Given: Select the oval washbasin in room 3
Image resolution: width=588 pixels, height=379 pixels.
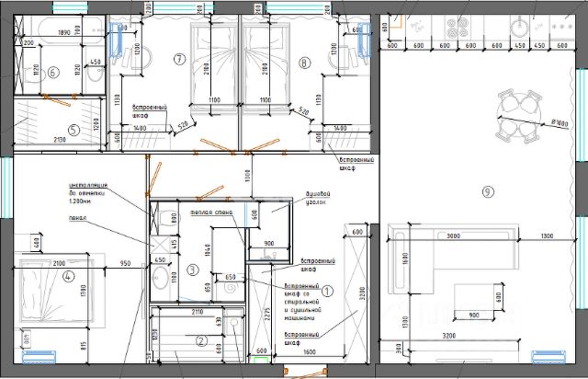Looking at the screenshot, I should click(161, 278).
